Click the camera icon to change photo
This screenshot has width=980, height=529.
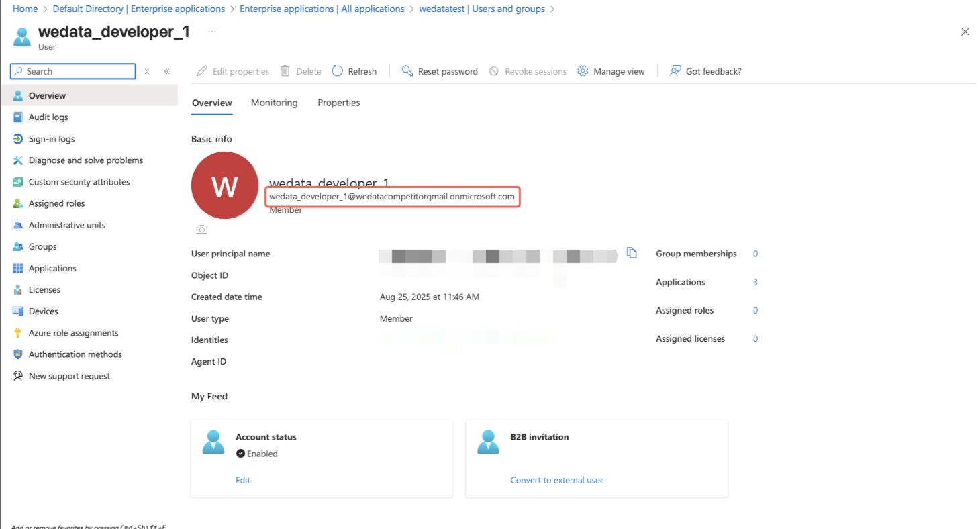(x=202, y=230)
